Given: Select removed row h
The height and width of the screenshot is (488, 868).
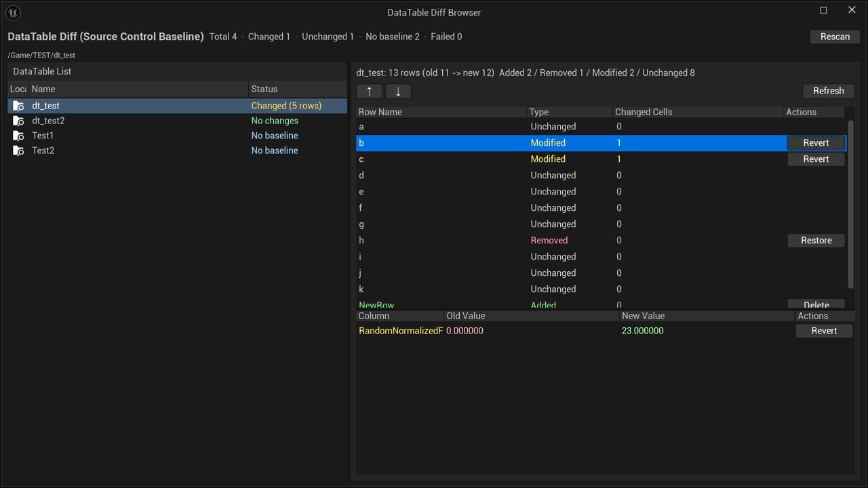Looking at the screenshot, I should [x=601, y=241].
